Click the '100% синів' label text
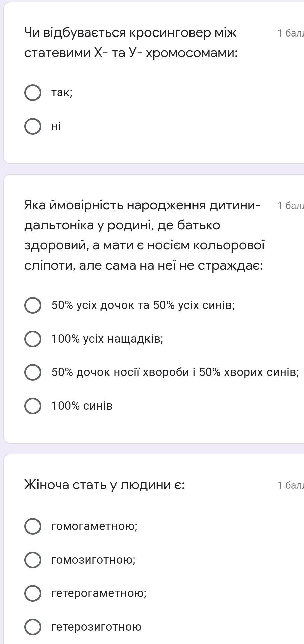304x644 pixels. point(82,406)
